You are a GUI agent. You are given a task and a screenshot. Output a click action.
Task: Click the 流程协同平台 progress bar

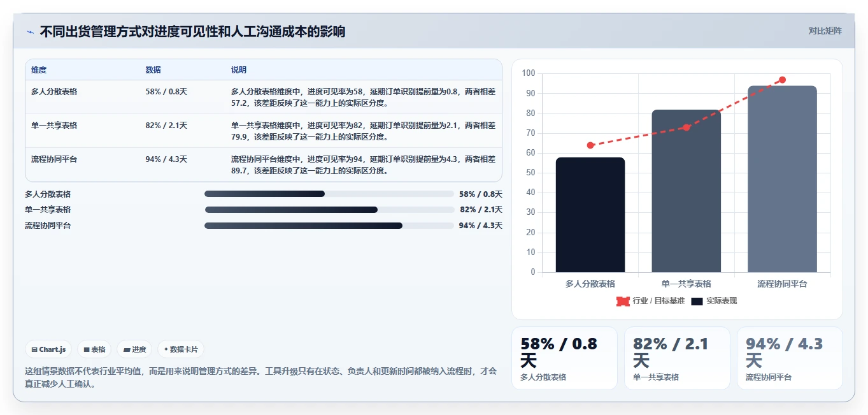point(329,226)
